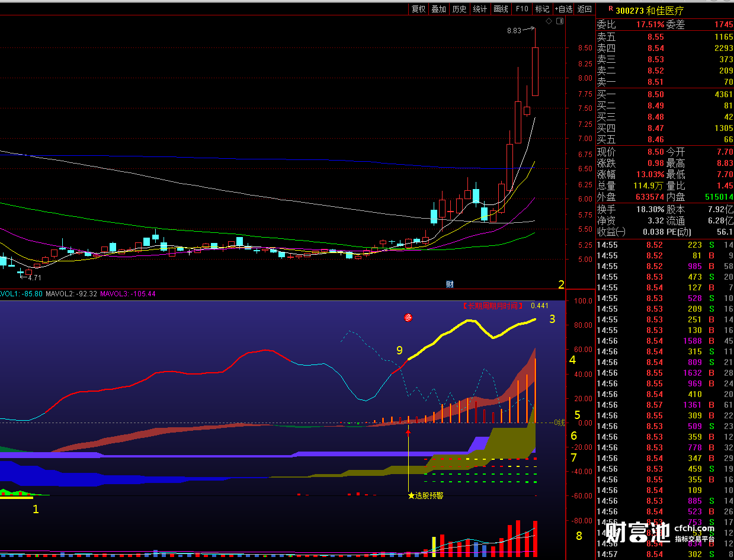Click the 流通 6.28亿 value
This screenshot has width=734, height=560.
click(720, 221)
